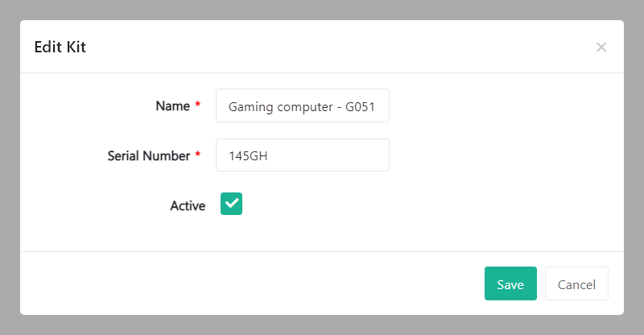
Task: Click the Name input field
Action: [303, 105]
